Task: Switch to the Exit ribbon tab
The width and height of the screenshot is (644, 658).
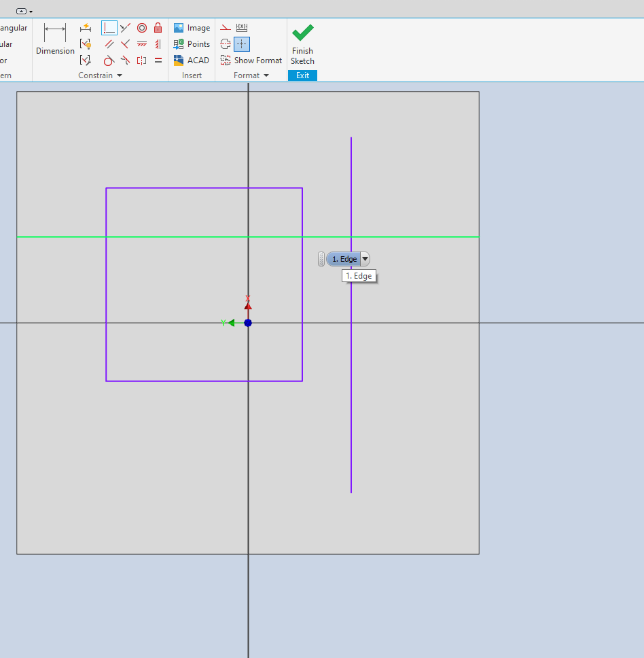Action: click(302, 75)
